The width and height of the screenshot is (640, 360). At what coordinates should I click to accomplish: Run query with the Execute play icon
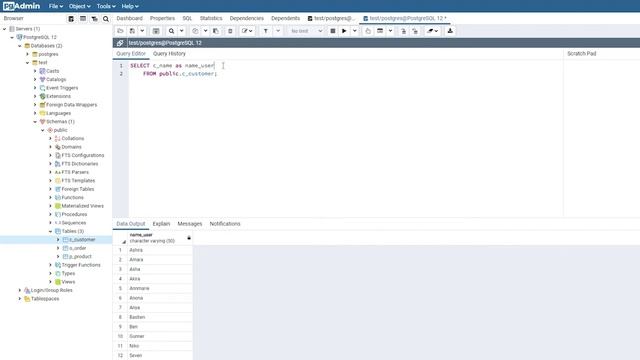point(344,31)
